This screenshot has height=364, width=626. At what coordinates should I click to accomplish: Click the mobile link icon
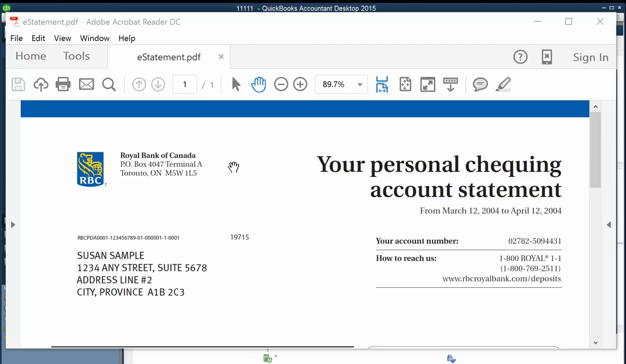pyautogui.click(x=547, y=57)
